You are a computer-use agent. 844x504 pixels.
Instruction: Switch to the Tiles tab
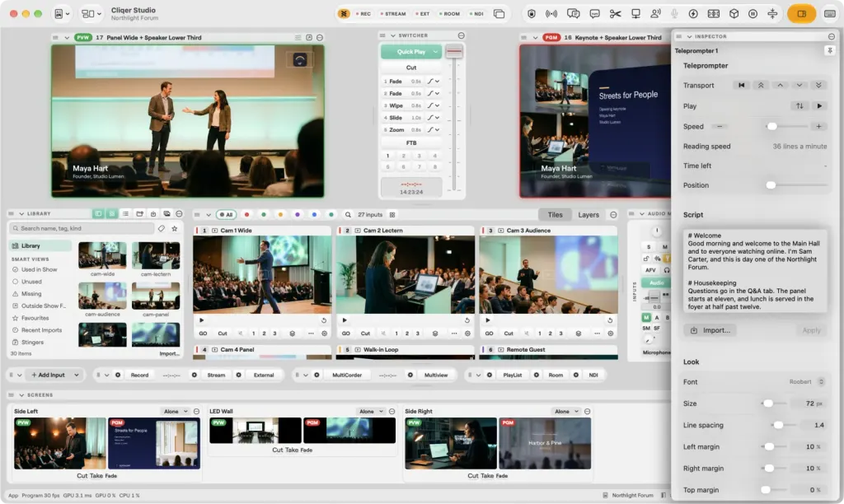click(555, 215)
